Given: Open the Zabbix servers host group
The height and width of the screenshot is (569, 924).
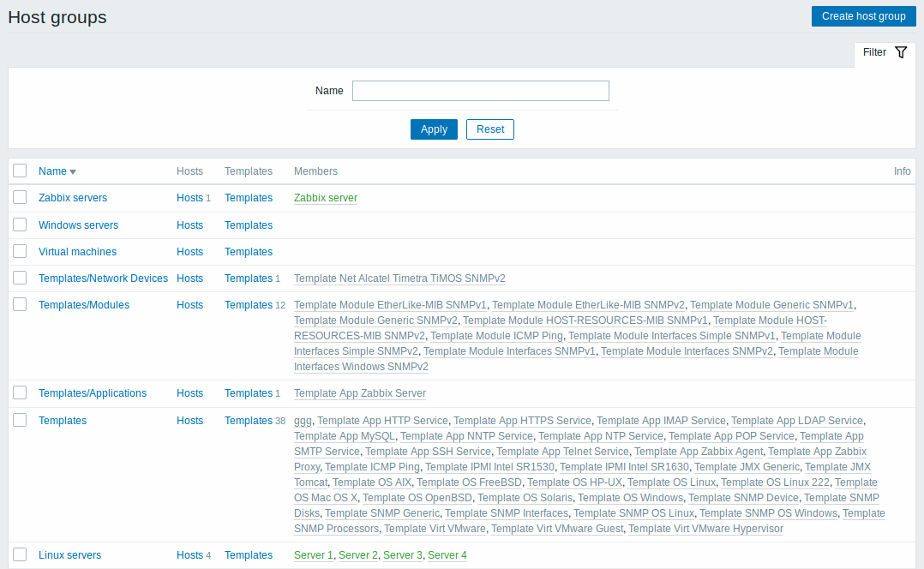Looking at the screenshot, I should (73, 198).
